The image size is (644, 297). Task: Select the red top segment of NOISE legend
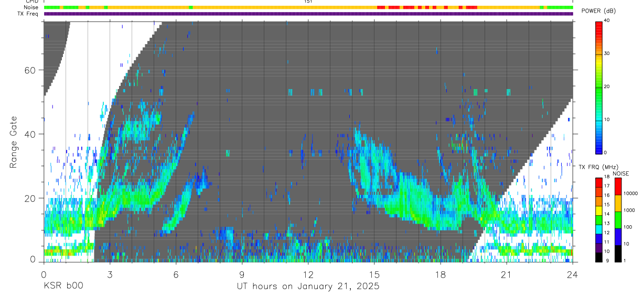[618, 186]
